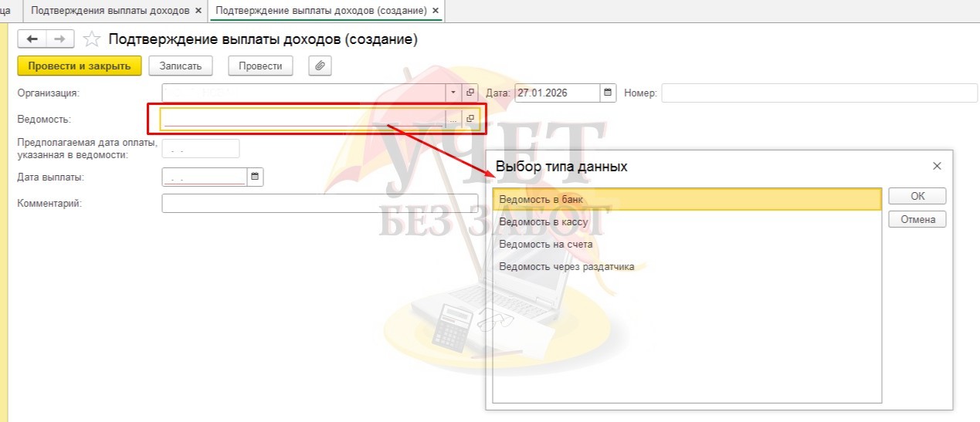Screen dimensions: 980x422
Task: Click the Организация input field
Action: [x=303, y=93]
